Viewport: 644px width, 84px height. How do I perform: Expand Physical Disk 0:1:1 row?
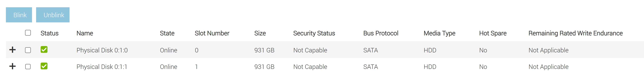point(13,66)
